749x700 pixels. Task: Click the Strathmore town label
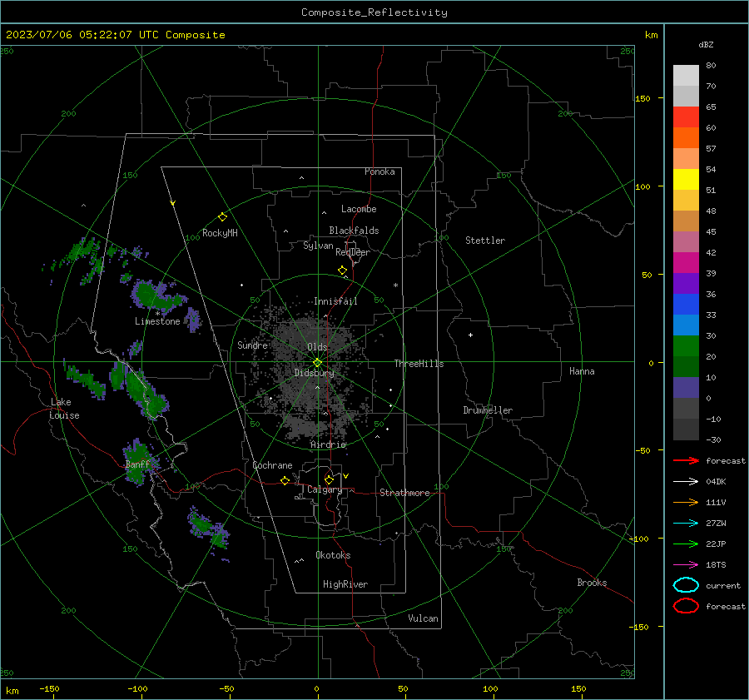(x=404, y=493)
